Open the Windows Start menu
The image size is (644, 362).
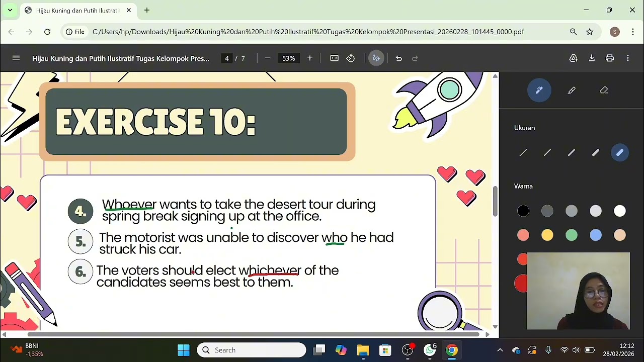click(x=184, y=350)
